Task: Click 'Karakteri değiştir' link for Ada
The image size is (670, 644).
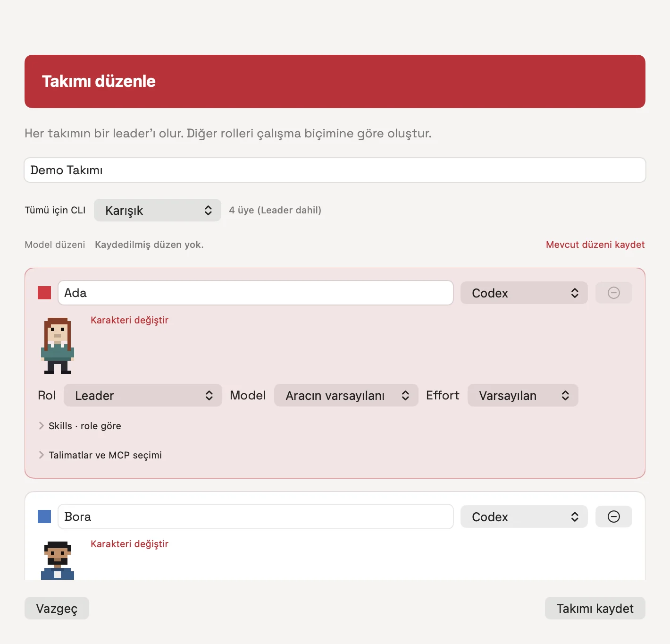Action: 129,320
